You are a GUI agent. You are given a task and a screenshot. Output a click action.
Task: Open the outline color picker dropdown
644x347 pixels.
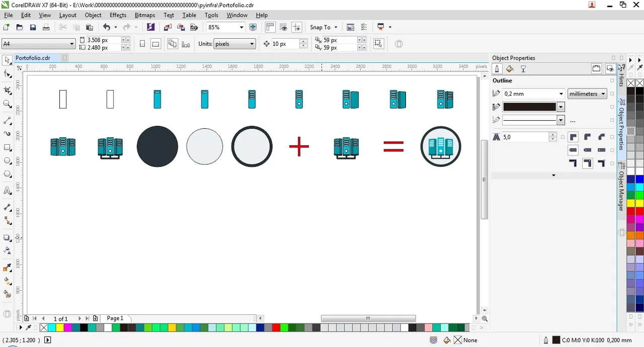click(561, 107)
